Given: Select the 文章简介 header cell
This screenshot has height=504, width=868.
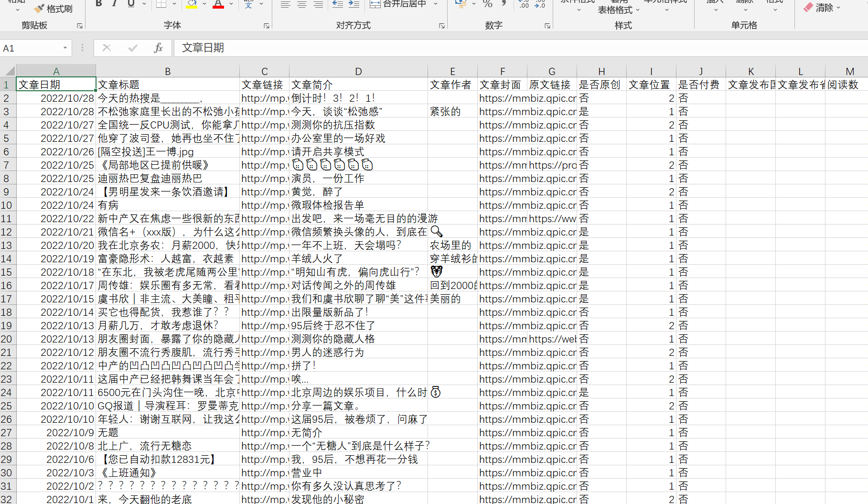Looking at the screenshot, I should tap(358, 85).
